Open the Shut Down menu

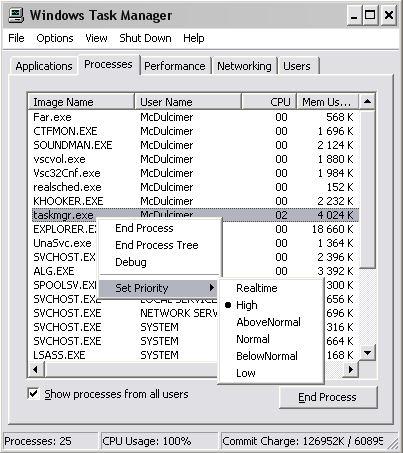145,38
